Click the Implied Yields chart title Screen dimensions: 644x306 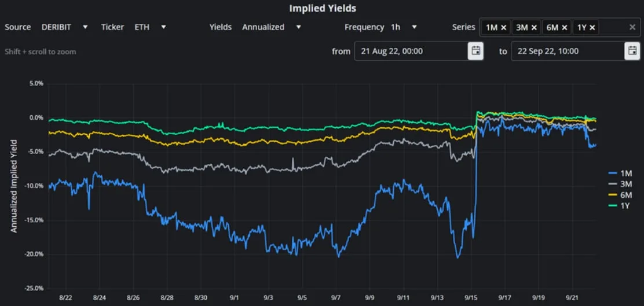(x=323, y=8)
